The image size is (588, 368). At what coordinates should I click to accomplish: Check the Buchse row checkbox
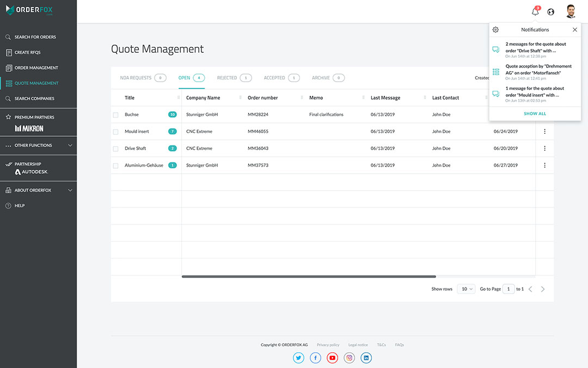click(115, 115)
